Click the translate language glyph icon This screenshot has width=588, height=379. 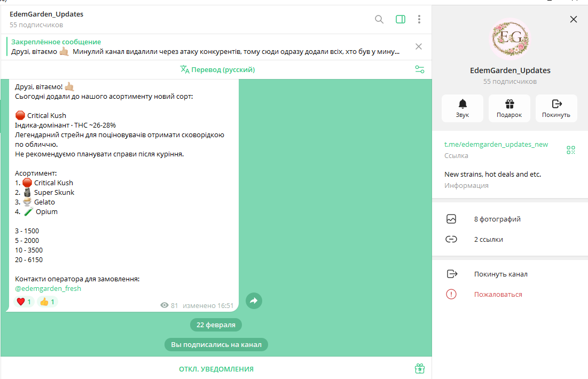[x=184, y=69]
